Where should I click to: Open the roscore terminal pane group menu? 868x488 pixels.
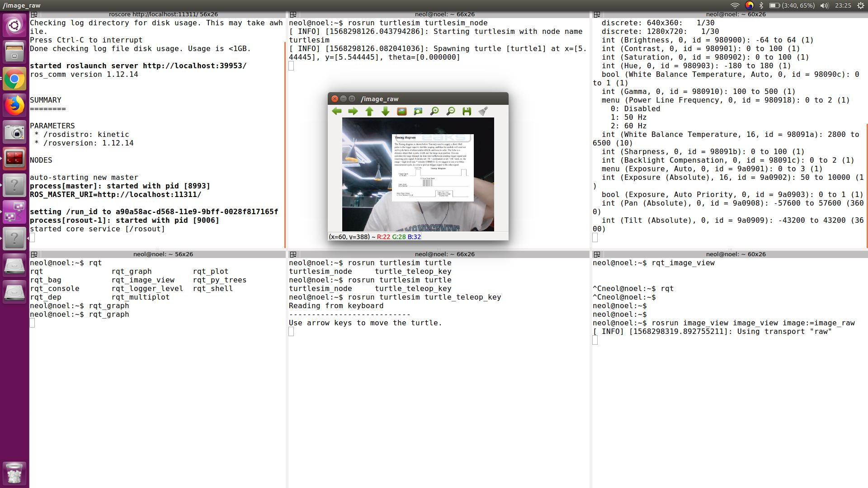[x=34, y=14]
